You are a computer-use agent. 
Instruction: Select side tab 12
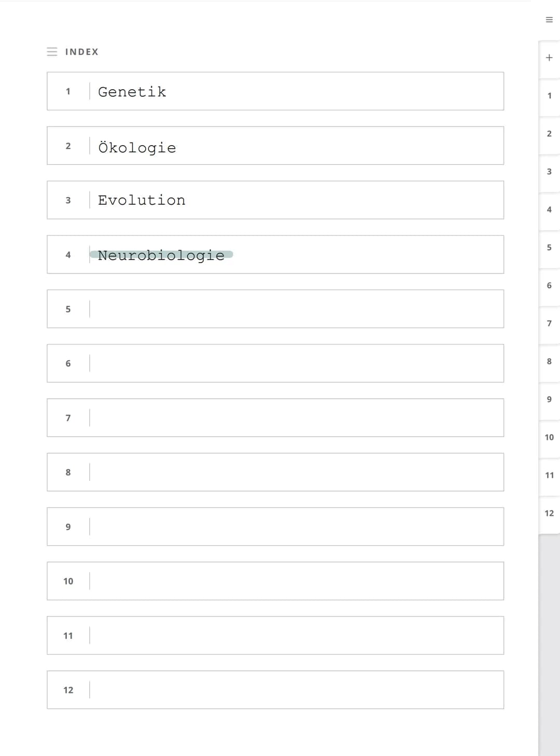[549, 513]
